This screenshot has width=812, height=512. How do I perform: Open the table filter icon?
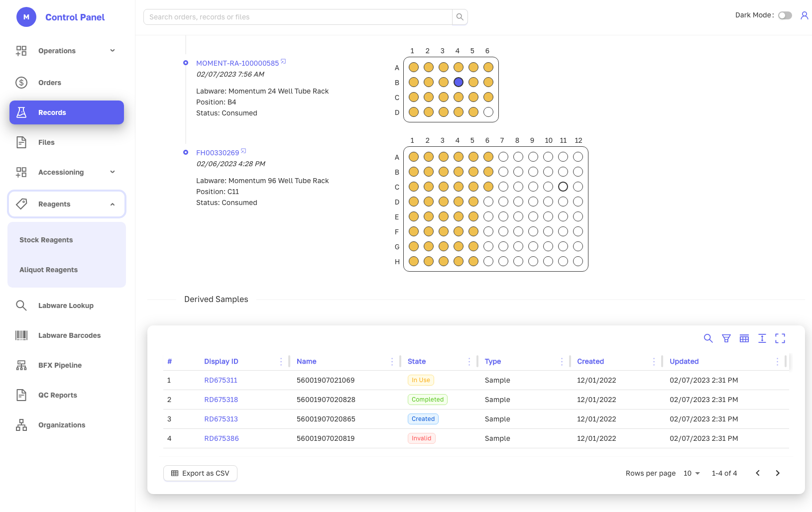726,338
